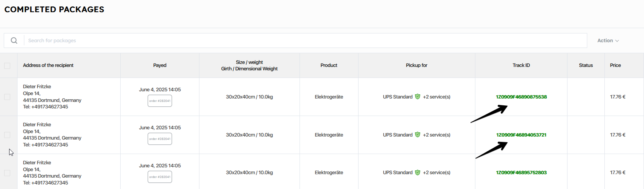
Task: Click the green shield icon in second row
Action: point(418,135)
